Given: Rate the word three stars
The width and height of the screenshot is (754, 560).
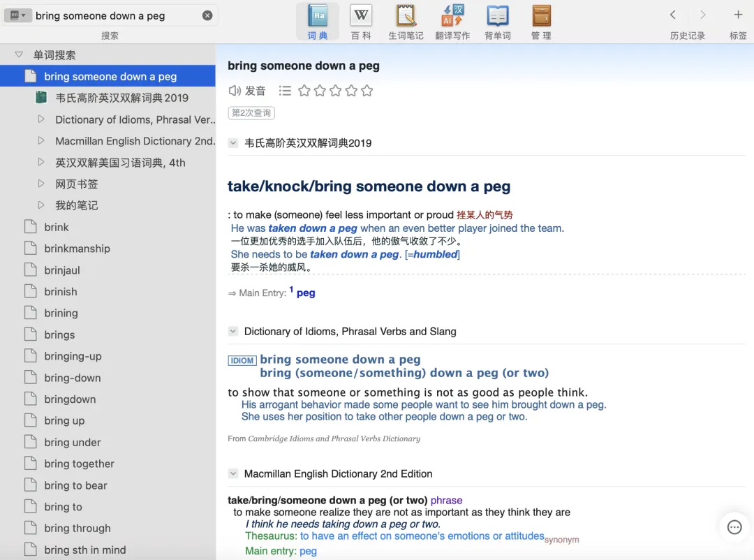Looking at the screenshot, I should click(336, 91).
